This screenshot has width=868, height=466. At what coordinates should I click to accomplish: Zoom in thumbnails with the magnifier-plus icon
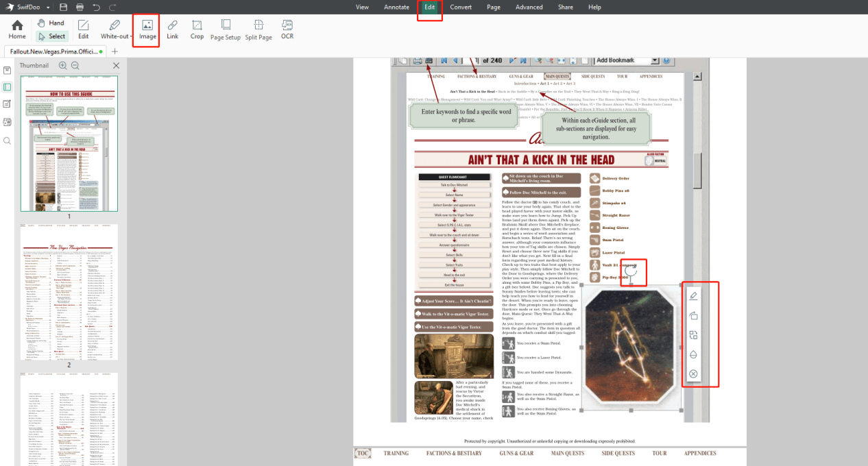click(62, 65)
